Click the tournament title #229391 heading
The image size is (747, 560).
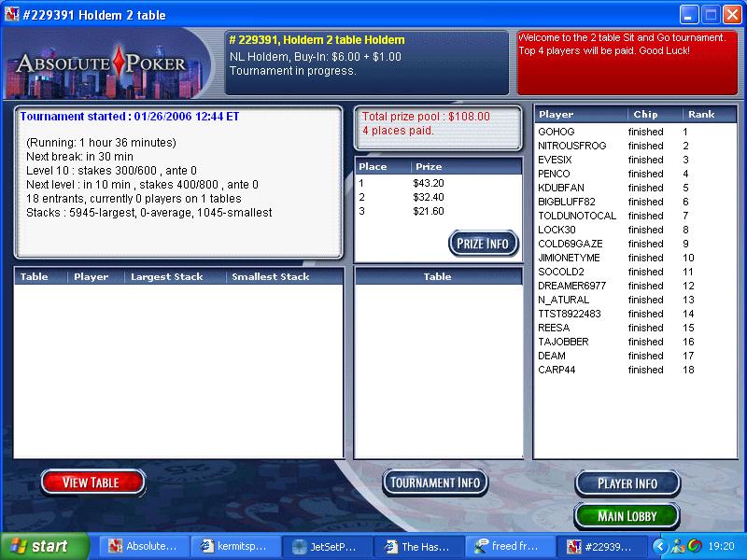pos(317,40)
